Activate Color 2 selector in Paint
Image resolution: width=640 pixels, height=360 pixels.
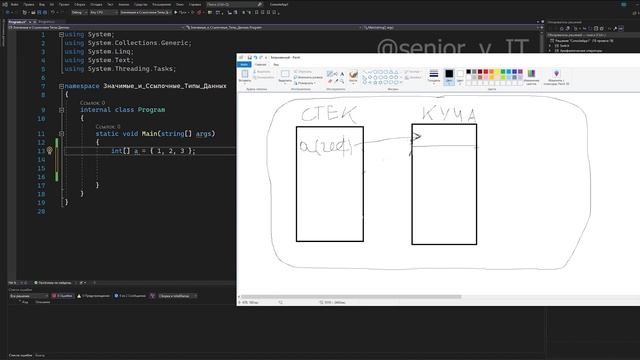tap(460, 76)
